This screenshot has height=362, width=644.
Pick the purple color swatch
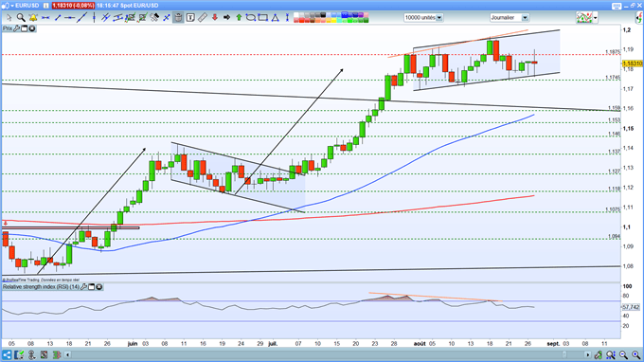[361, 15]
